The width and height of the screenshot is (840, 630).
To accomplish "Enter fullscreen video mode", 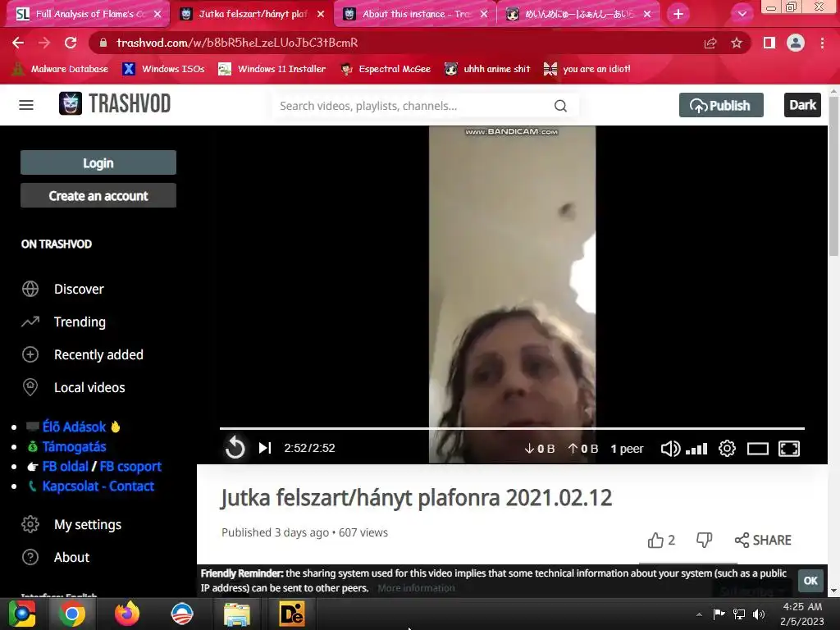I will pyautogui.click(x=789, y=449).
